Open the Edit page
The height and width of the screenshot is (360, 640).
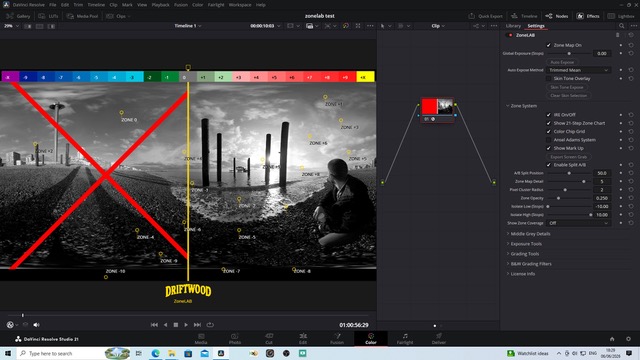point(303,339)
